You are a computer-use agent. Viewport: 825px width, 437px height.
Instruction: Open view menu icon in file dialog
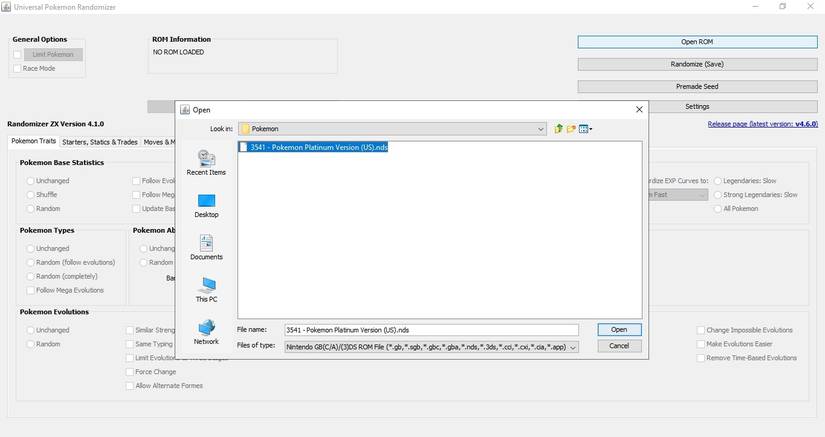coord(585,129)
